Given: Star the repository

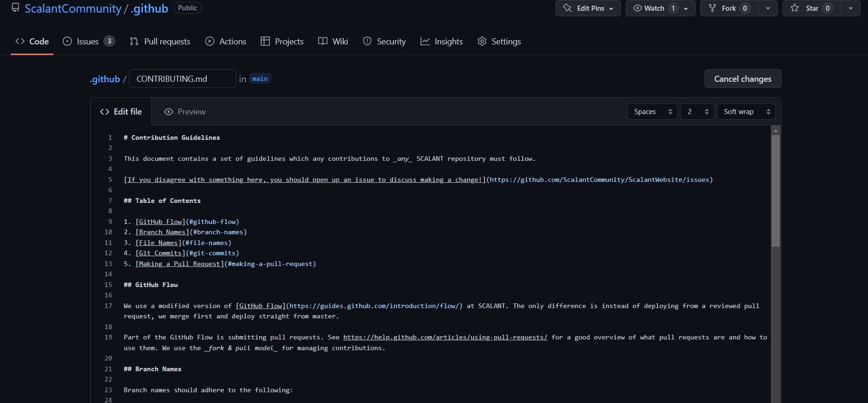Looking at the screenshot, I should point(812,8).
